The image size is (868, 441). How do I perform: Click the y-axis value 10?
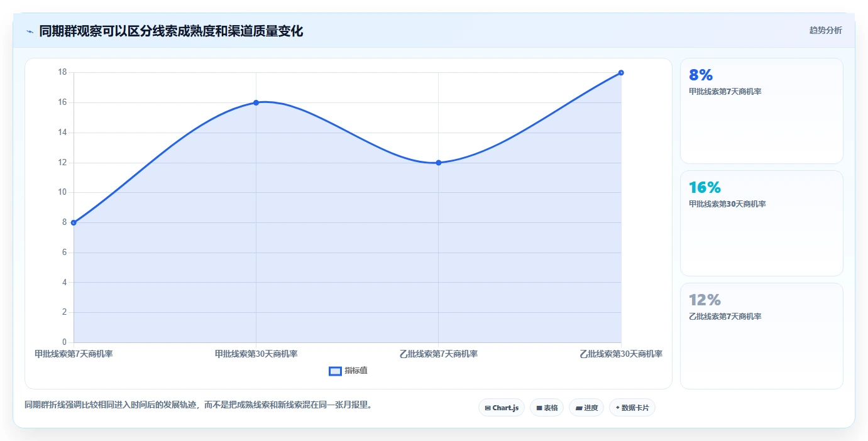(62, 192)
